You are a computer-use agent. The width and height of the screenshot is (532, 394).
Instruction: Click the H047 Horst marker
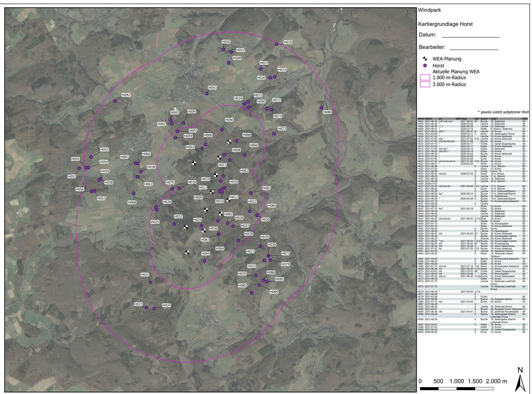point(207,93)
